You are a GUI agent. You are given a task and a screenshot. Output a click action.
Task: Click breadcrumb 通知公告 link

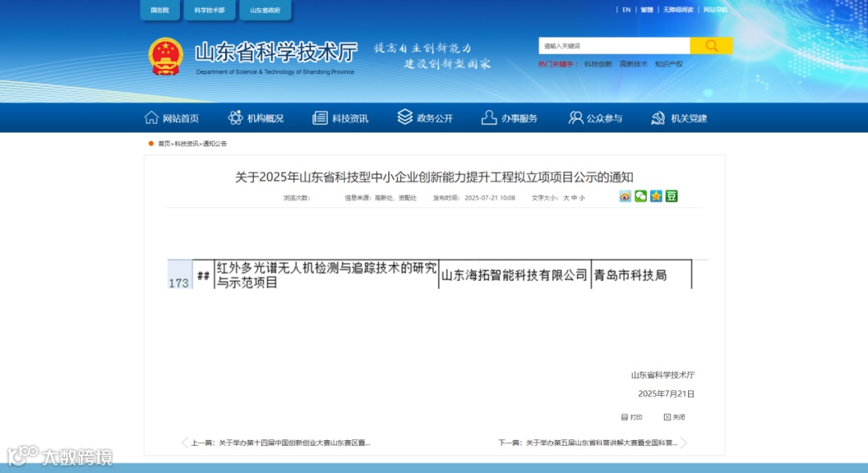tap(215, 144)
